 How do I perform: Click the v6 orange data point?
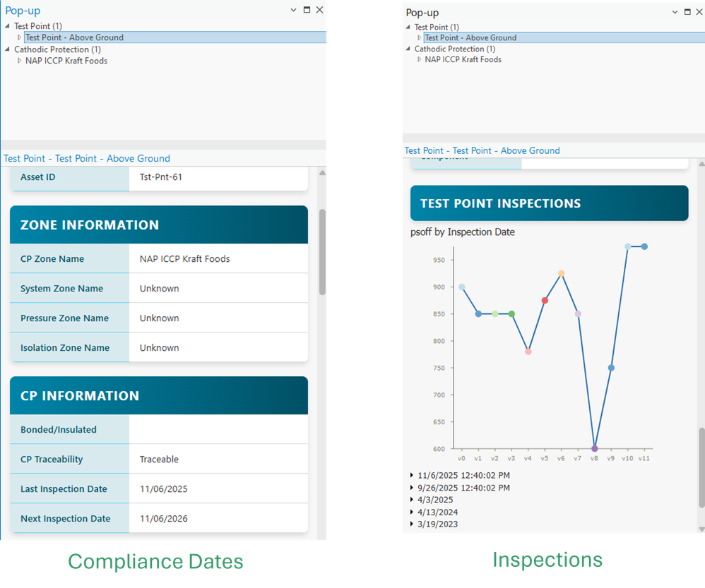(562, 274)
